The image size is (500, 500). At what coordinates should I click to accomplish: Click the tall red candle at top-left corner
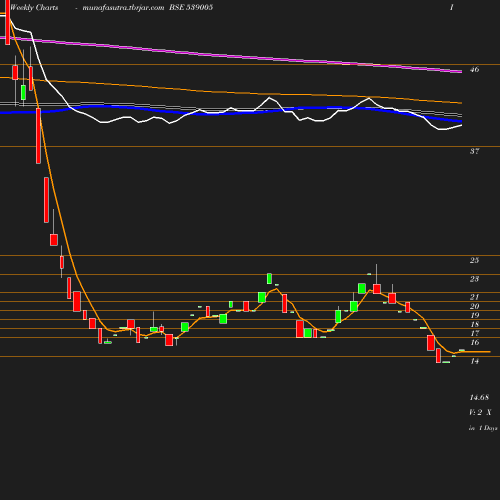click(x=8, y=22)
